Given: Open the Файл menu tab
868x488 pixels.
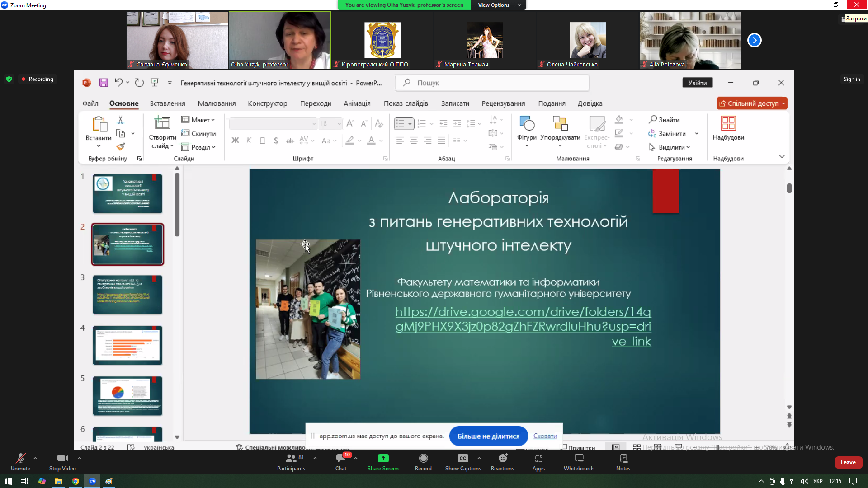Looking at the screenshot, I should coord(90,103).
